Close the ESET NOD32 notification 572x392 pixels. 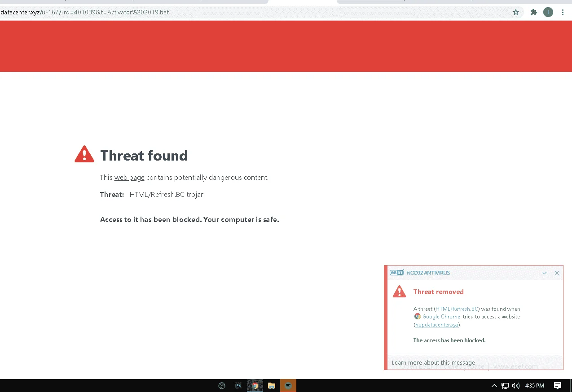[x=557, y=273]
